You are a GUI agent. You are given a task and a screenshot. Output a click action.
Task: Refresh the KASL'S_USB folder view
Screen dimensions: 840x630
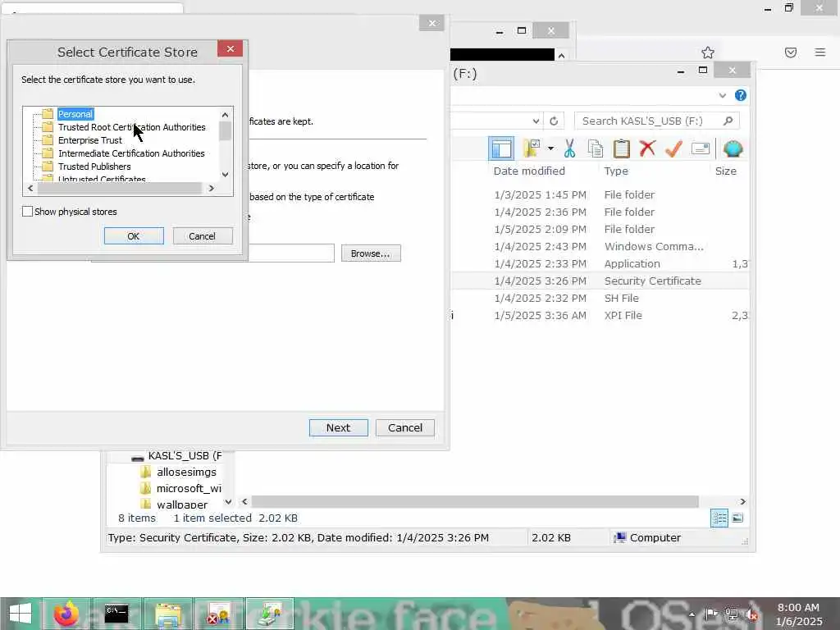point(554,121)
